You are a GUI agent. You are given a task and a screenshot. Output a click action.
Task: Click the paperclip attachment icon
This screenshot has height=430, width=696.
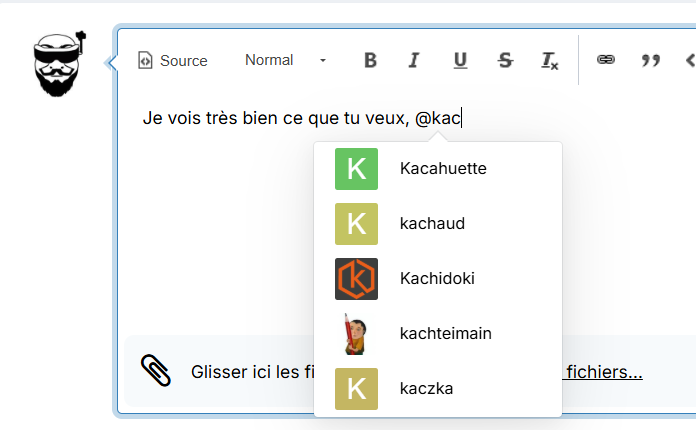click(x=155, y=371)
